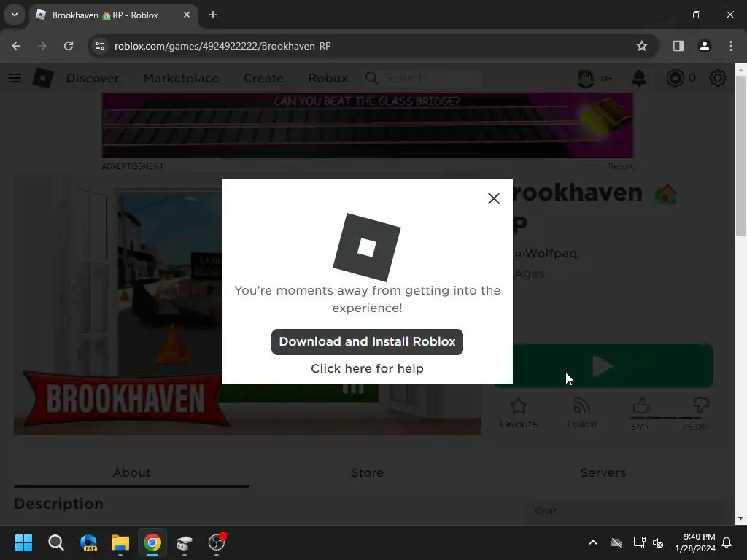This screenshot has width=747, height=560.
Task: Open Chrome from the taskbar
Action: point(152,542)
